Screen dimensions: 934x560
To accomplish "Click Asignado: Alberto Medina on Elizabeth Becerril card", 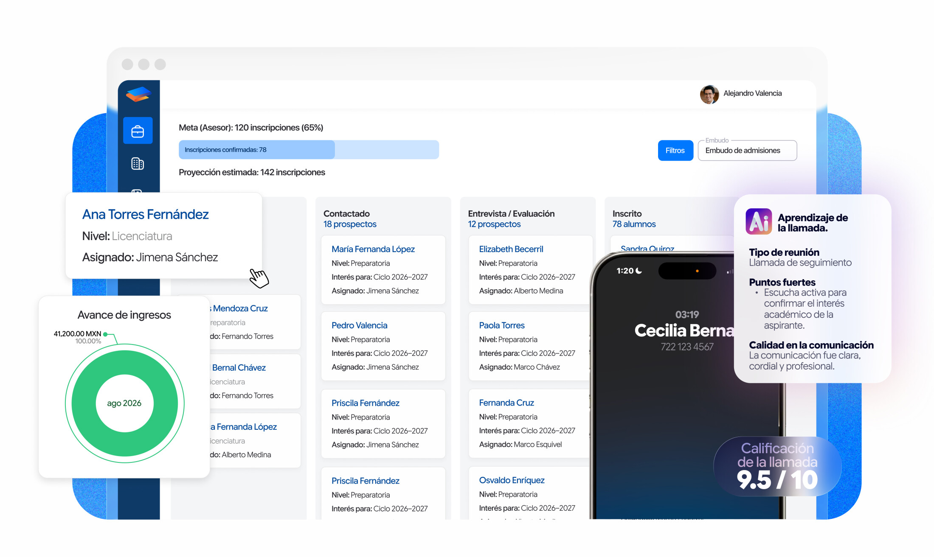I will [521, 291].
